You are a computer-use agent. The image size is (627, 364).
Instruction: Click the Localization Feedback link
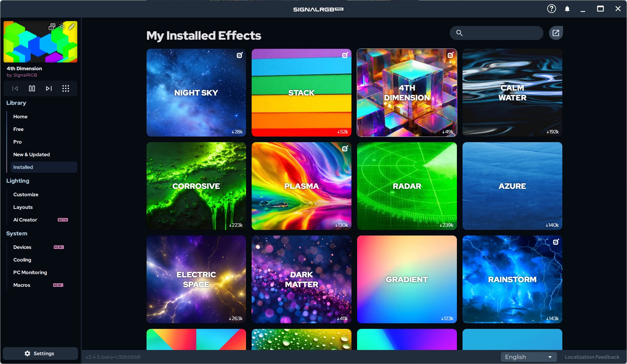[x=592, y=357]
